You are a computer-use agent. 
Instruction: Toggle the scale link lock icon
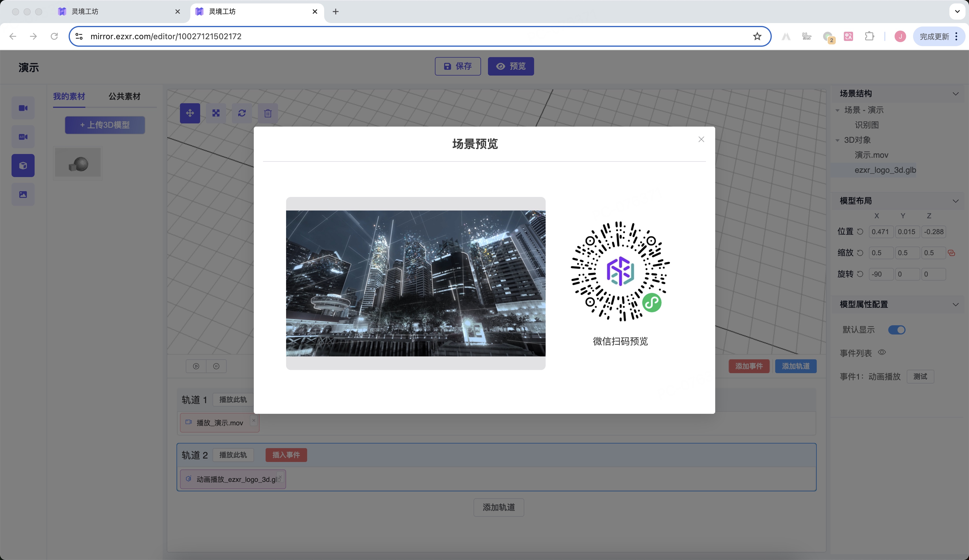coord(952,253)
